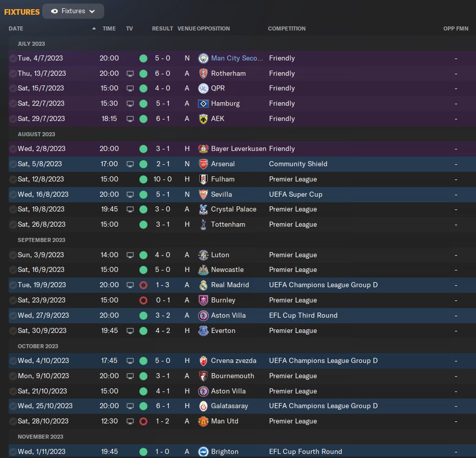476x458 pixels.
Task: Tick the checkmark on the Sat, 12/8/2023 fixture
Action: [13, 179]
